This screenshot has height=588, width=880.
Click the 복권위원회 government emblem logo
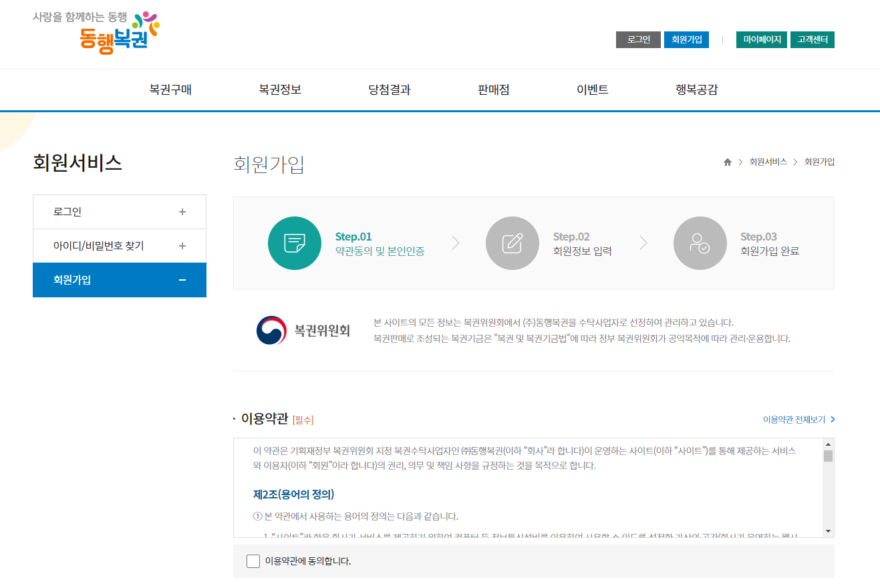pos(270,329)
